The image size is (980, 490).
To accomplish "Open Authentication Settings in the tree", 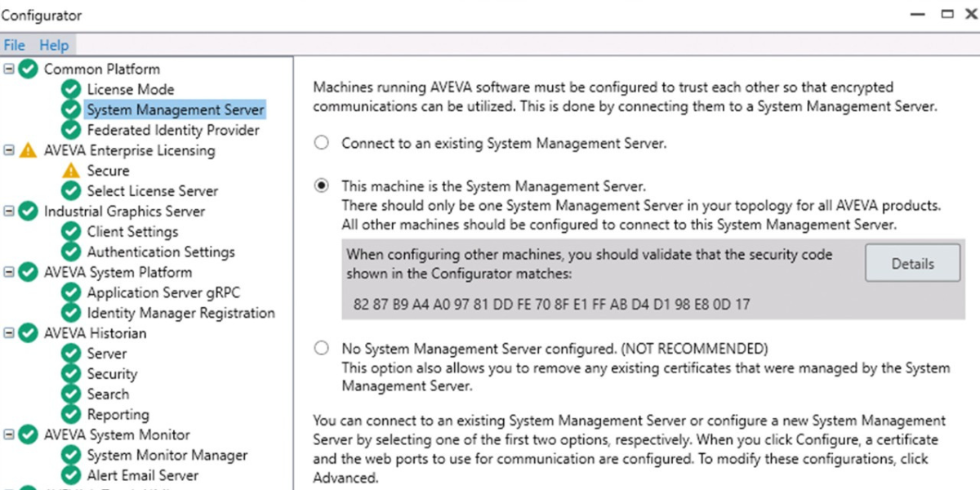I will pyautogui.click(x=160, y=252).
